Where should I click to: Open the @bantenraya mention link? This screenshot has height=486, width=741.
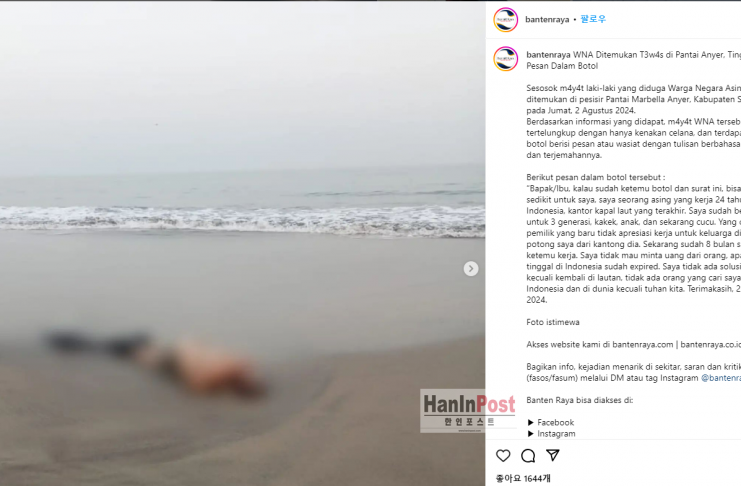(721, 378)
